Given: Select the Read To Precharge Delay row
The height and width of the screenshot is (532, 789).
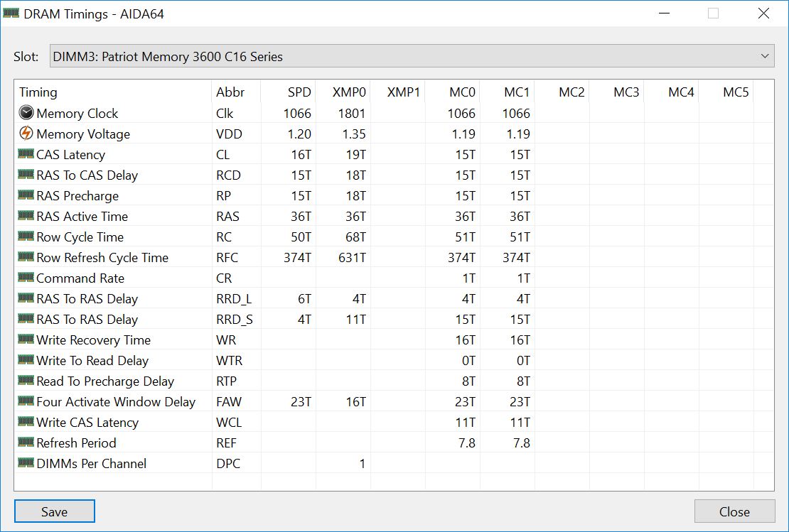Looking at the screenshot, I should click(105, 381).
